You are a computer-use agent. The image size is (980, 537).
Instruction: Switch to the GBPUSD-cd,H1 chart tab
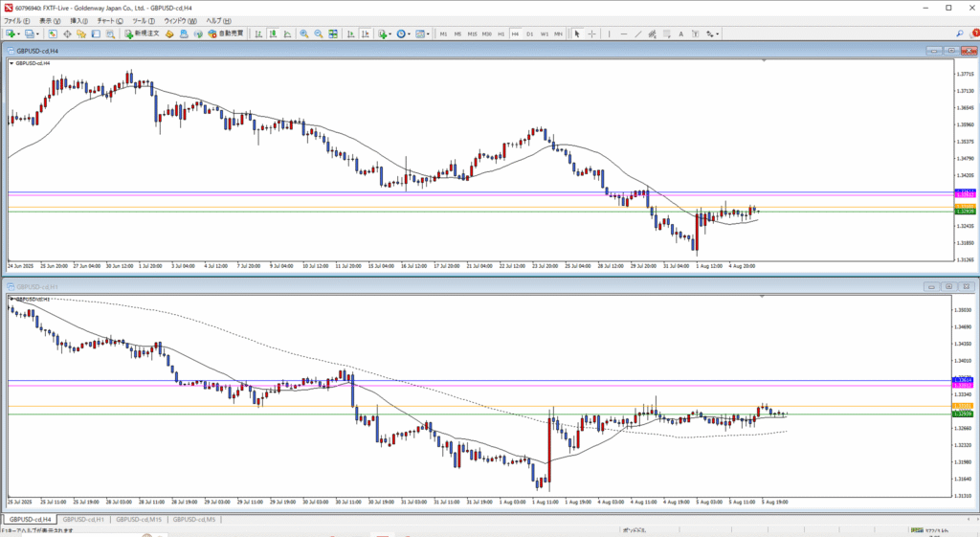point(83,520)
